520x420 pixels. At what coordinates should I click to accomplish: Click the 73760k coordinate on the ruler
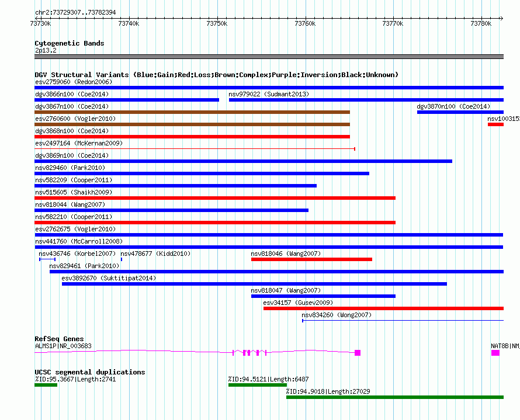click(x=305, y=23)
